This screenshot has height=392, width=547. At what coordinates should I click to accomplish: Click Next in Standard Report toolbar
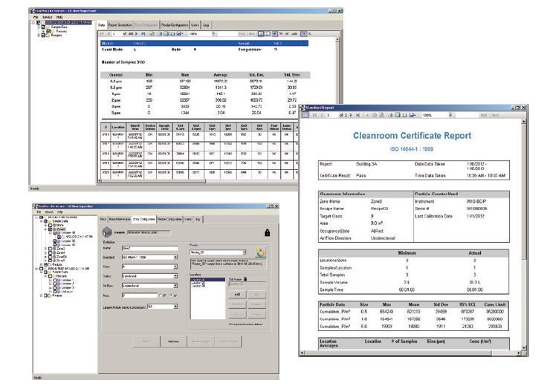tap(495, 115)
